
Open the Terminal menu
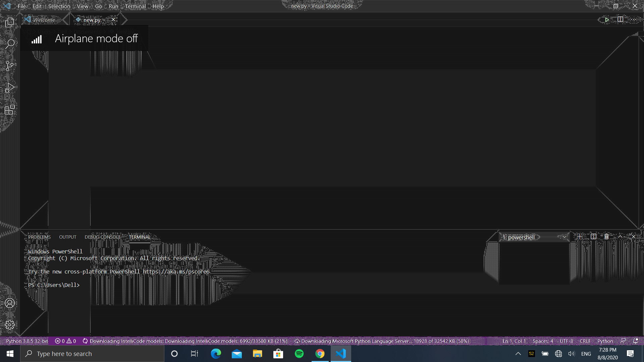coord(135,6)
